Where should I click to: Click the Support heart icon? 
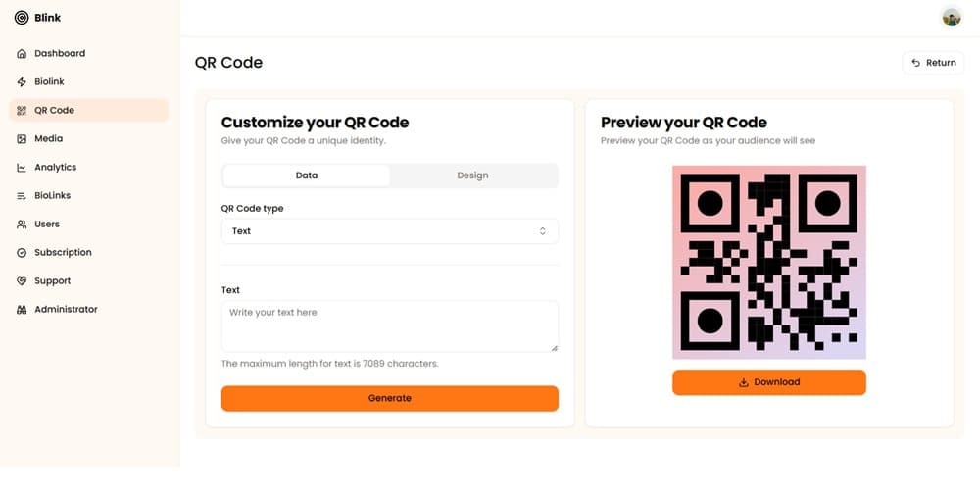22,281
